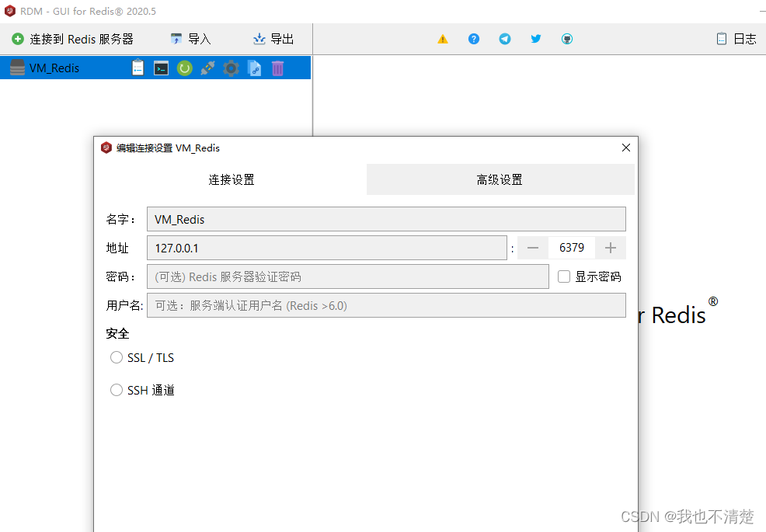Open the blue help question icon

[x=474, y=39]
